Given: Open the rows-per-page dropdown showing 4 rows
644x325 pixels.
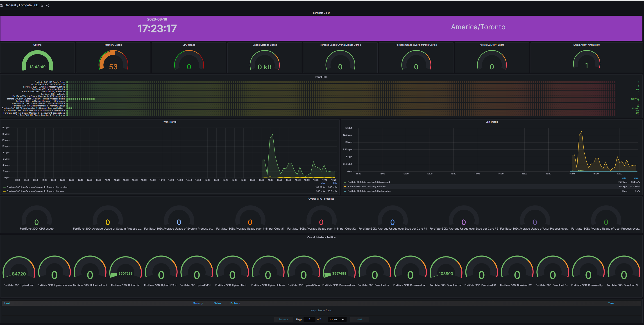Looking at the screenshot, I should 337,319.
